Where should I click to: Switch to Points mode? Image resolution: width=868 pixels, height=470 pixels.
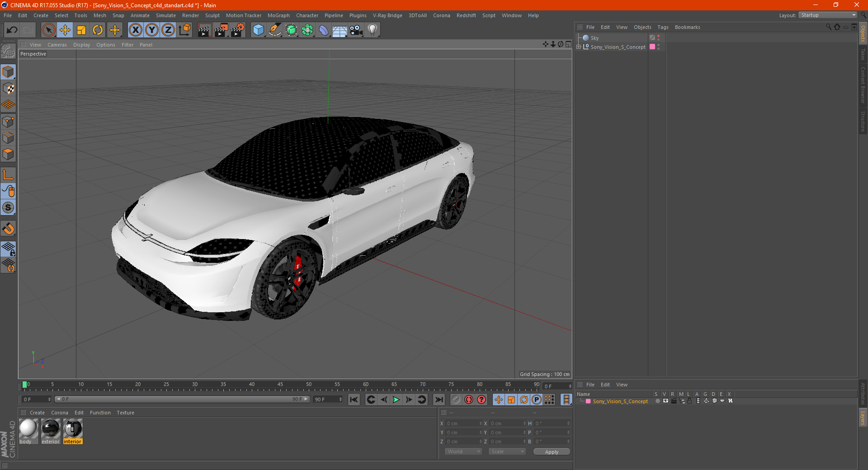click(8, 122)
